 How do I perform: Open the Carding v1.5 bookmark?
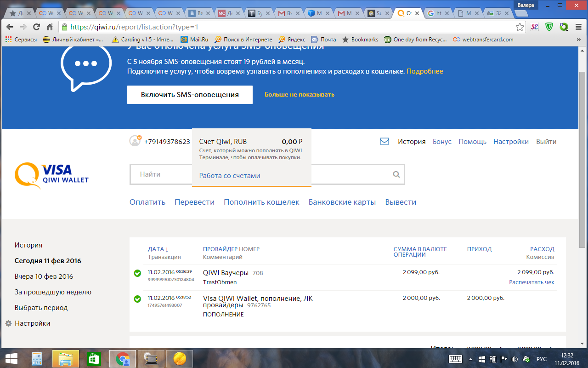click(x=142, y=40)
